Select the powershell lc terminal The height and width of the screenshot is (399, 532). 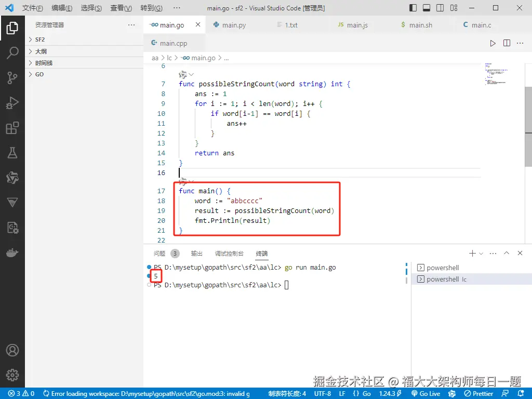tap(472, 279)
